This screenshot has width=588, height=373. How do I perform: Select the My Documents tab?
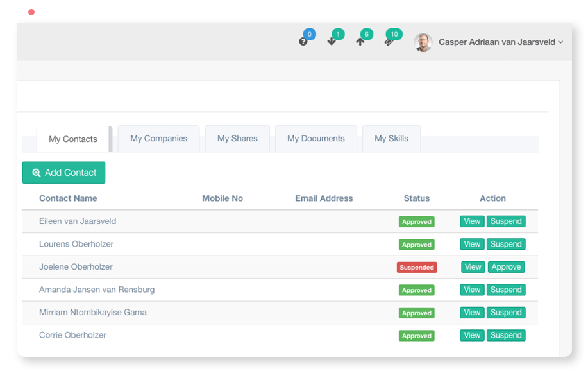point(315,139)
